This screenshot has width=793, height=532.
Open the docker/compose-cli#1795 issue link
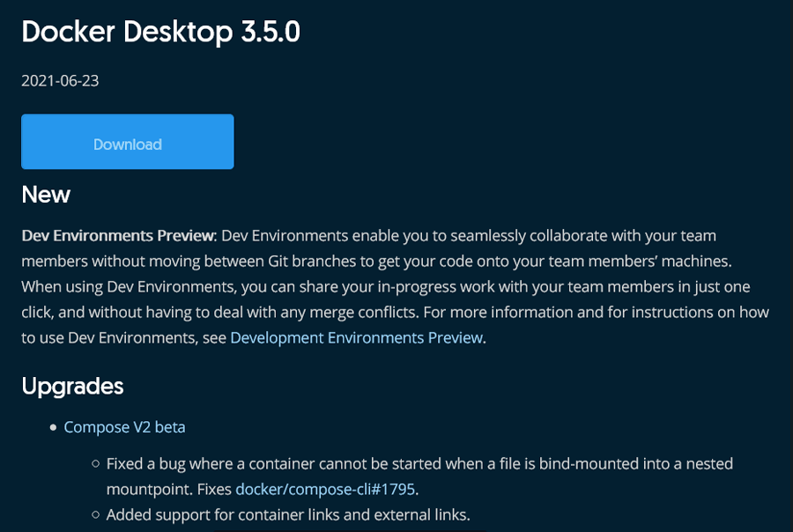[326, 488]
